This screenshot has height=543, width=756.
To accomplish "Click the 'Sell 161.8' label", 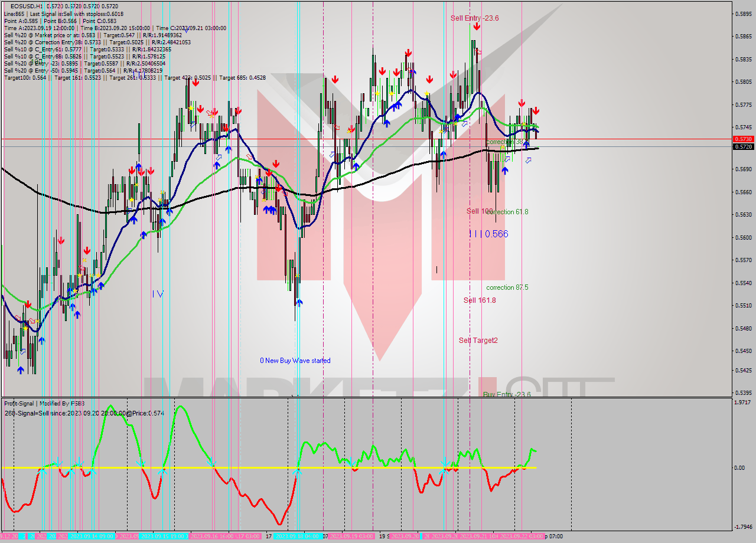I will (480, 300).
